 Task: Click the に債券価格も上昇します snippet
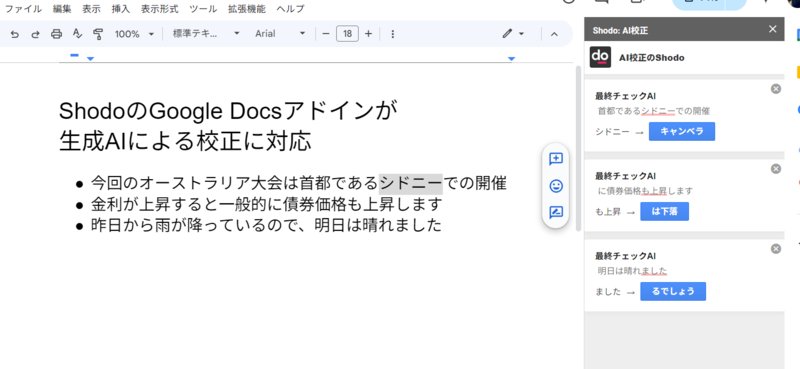point(645,191)
